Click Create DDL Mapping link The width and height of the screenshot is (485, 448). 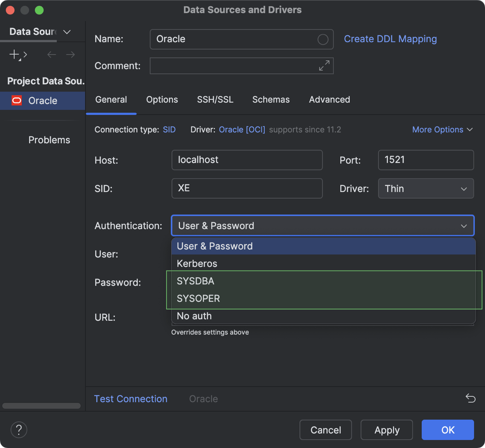click(390, 39)
